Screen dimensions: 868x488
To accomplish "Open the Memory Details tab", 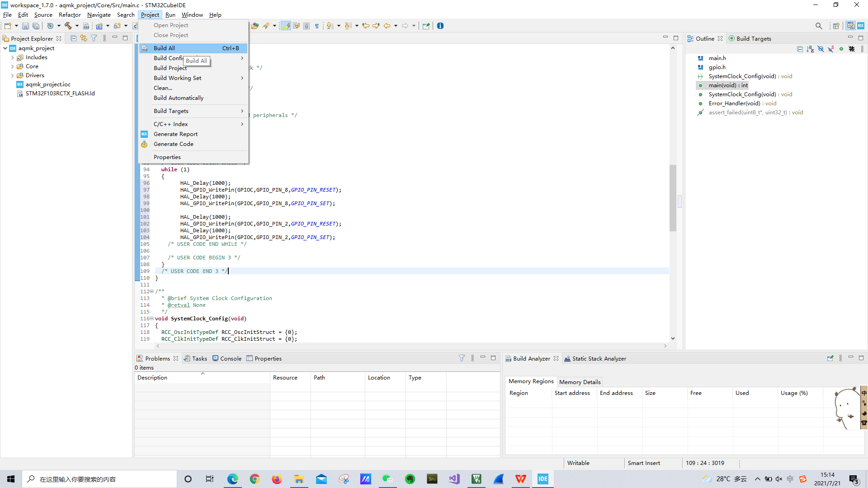I will [580, 382].
